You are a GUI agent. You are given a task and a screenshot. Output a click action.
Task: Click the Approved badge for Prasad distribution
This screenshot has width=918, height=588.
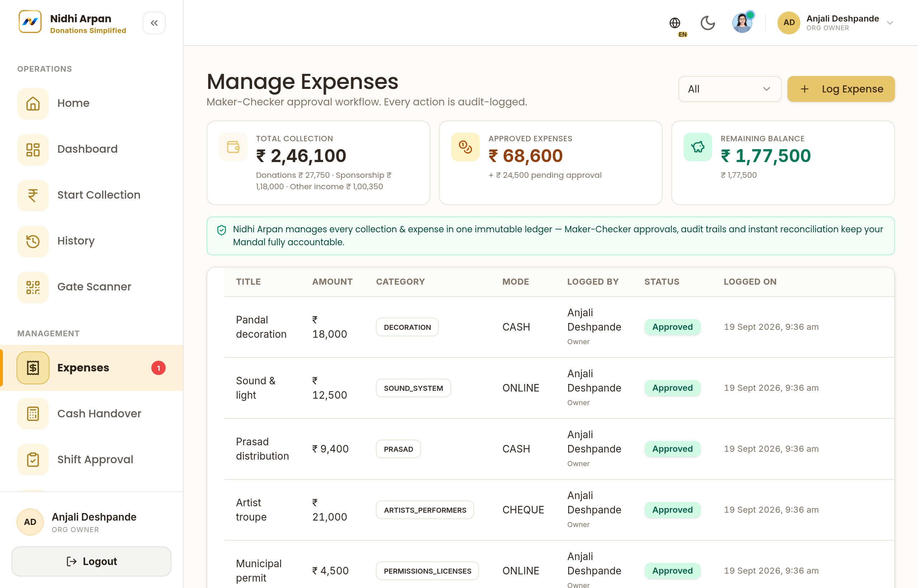click(672, 449)
